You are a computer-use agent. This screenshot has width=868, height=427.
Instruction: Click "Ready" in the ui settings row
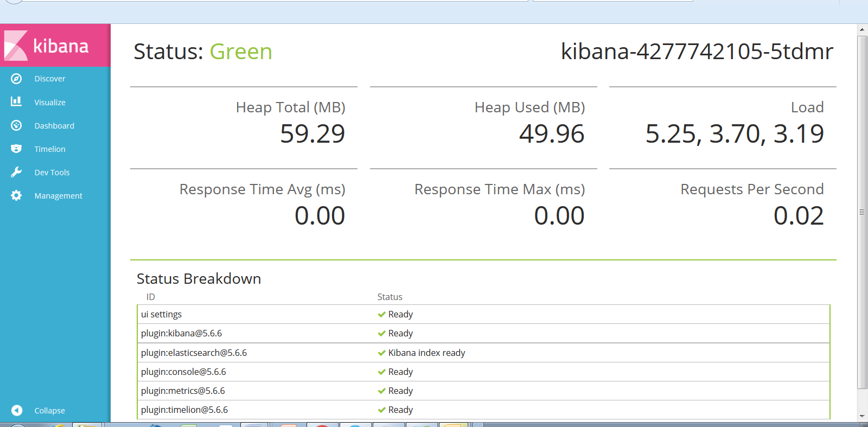[400, 315]
